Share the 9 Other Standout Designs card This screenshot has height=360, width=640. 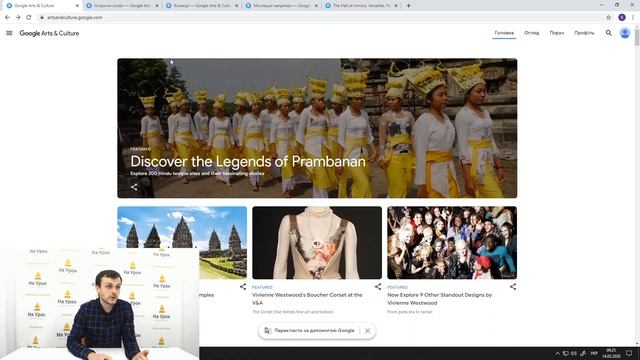(513, 287)
